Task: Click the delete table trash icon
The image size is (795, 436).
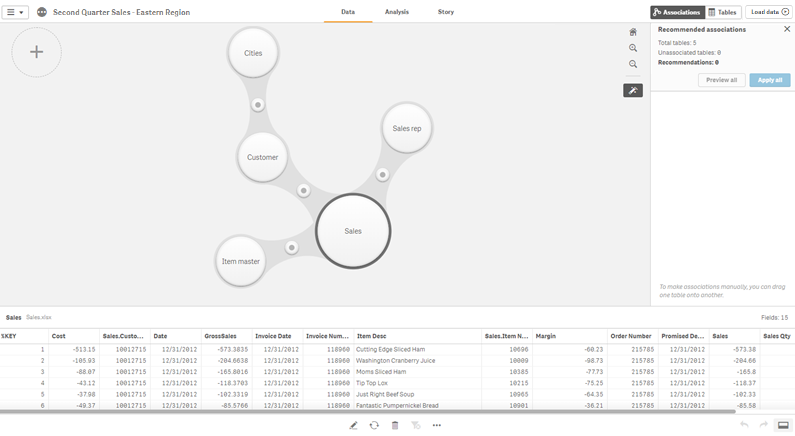Action: pyautogui.click(x=395, y=425)
